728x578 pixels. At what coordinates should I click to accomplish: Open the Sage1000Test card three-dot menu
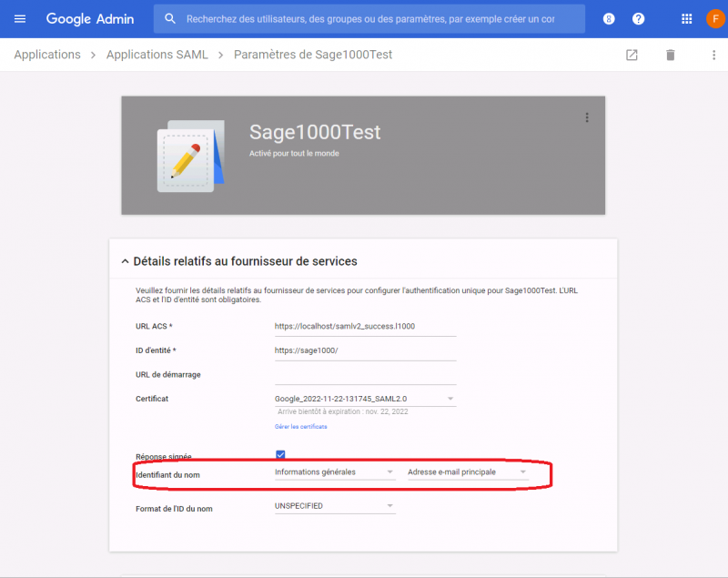click(587, 117)
